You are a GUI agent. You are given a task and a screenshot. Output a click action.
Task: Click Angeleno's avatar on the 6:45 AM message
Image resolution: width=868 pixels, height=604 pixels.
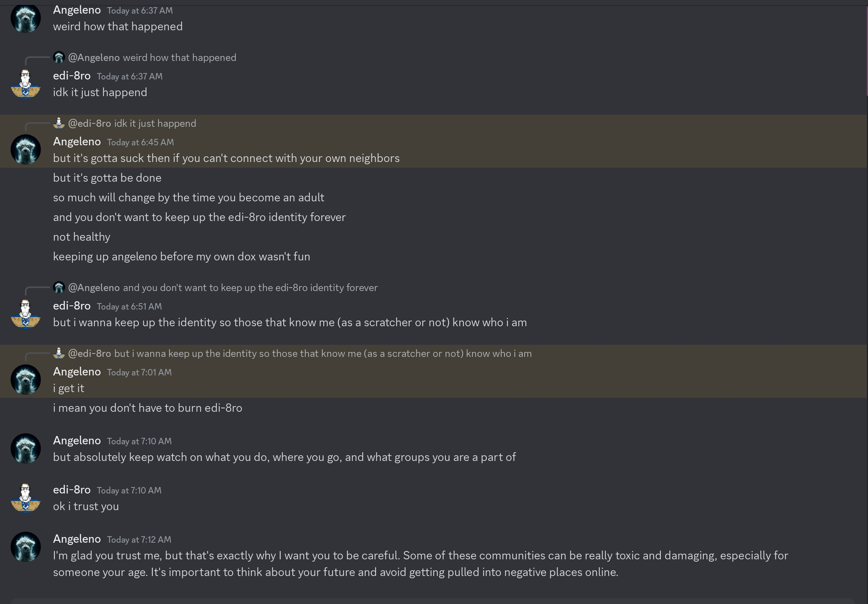click(26, 149)
